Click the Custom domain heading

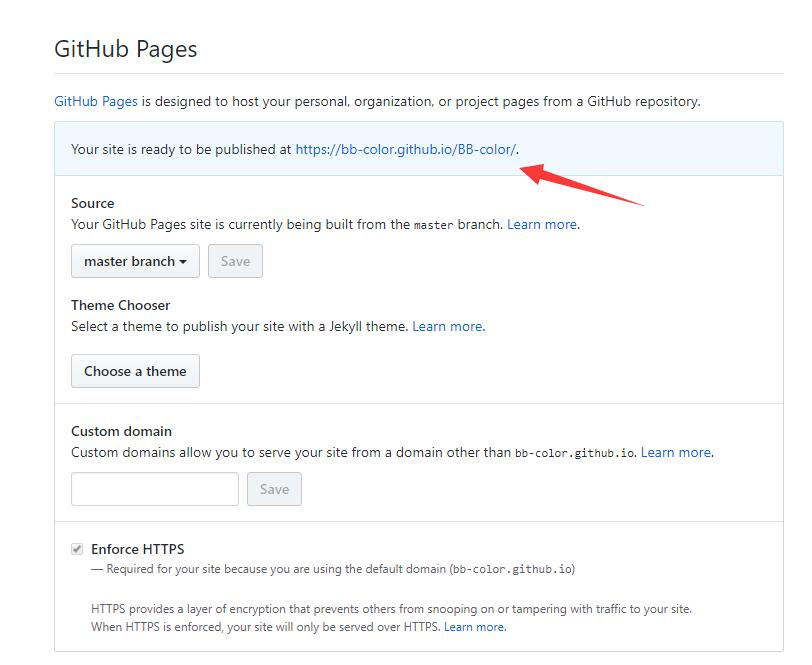[x=122, y=431]
